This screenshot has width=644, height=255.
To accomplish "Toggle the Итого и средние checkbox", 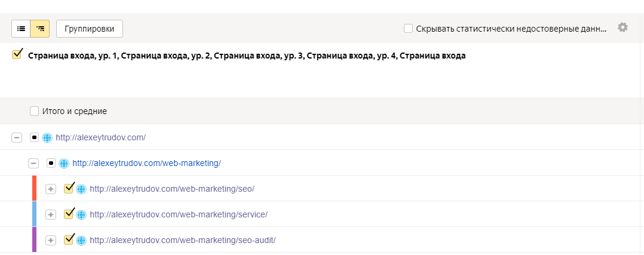I will pyautogui.click(x=35, y=111).
